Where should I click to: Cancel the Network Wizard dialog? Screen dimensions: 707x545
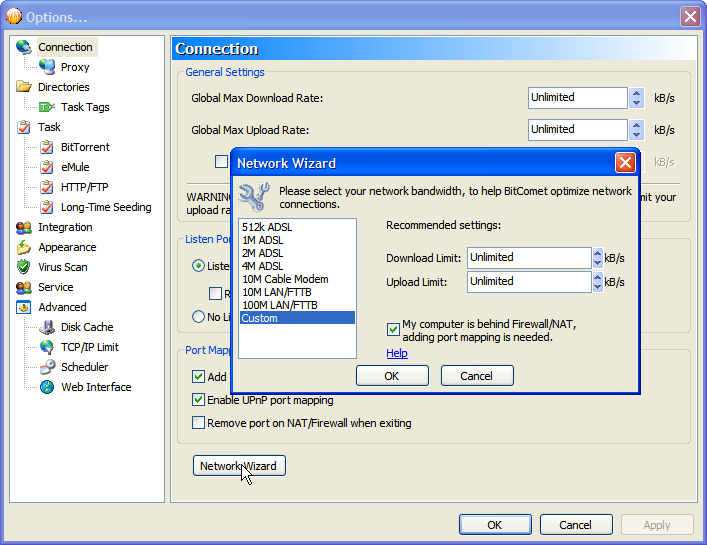click(477, 376)
